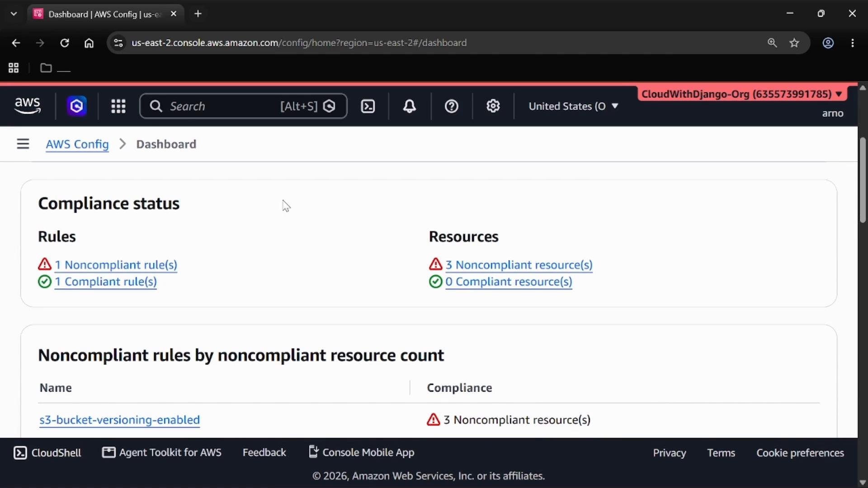The width and height of the screenshot is (868, 488).
Task: Bookmark this page with the star icon
Action: [794, 43]
